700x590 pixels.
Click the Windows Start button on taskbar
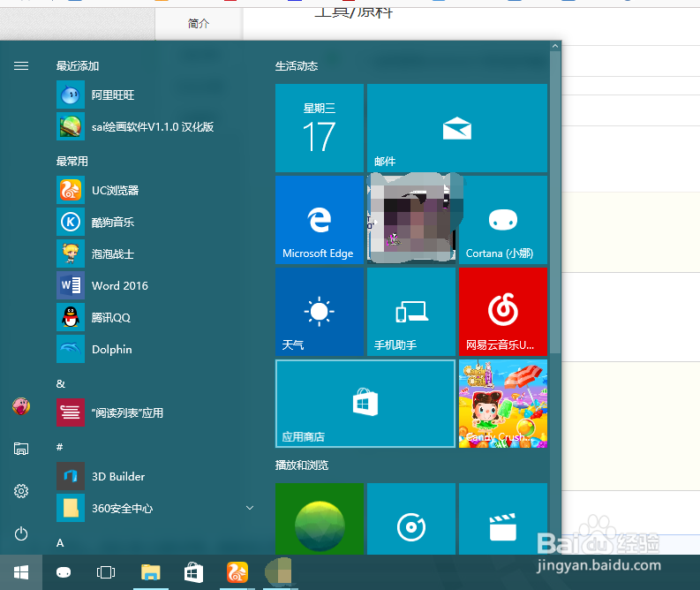[x=21, y=572]
